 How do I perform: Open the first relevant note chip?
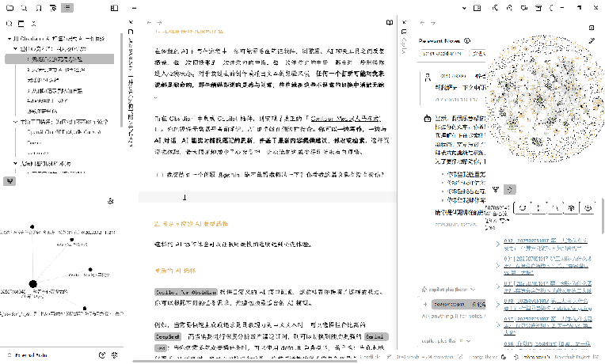442,53
